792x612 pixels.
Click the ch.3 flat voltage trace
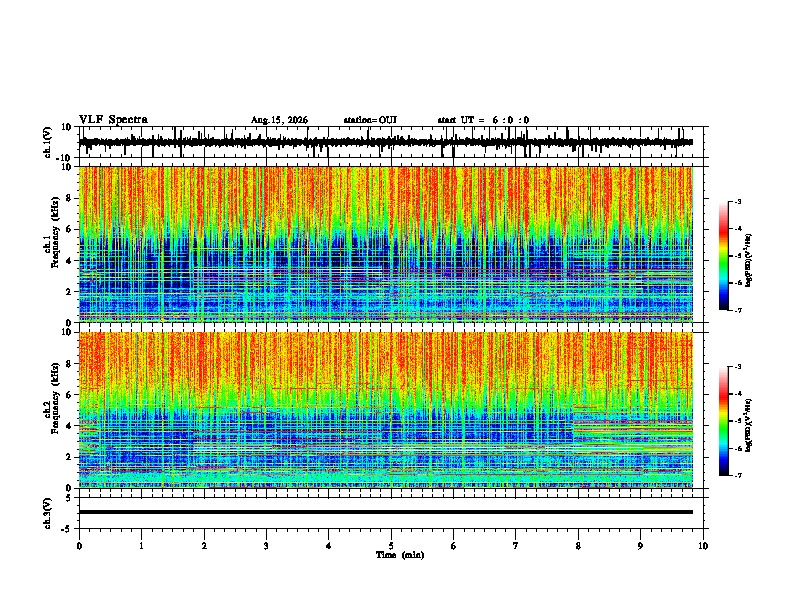click(x=385, y=512)
